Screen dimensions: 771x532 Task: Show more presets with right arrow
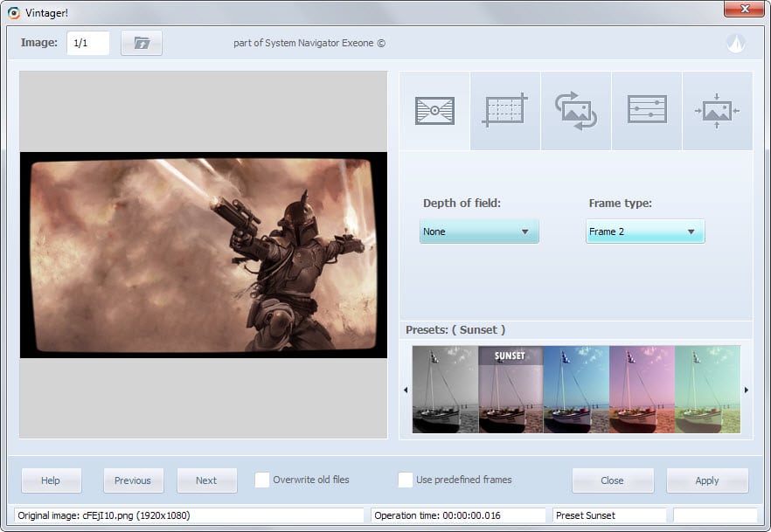coord(746,390)
